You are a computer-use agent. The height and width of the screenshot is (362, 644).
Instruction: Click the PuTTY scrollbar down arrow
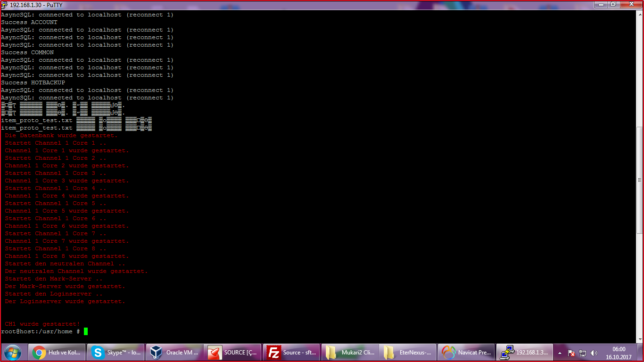click(640, 339)
